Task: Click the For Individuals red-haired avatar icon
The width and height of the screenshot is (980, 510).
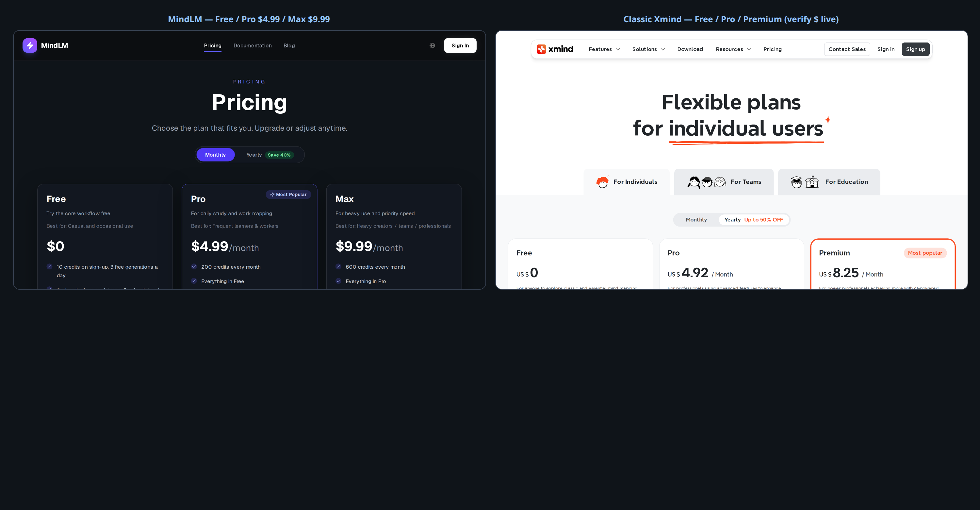Action: point(603,182)
